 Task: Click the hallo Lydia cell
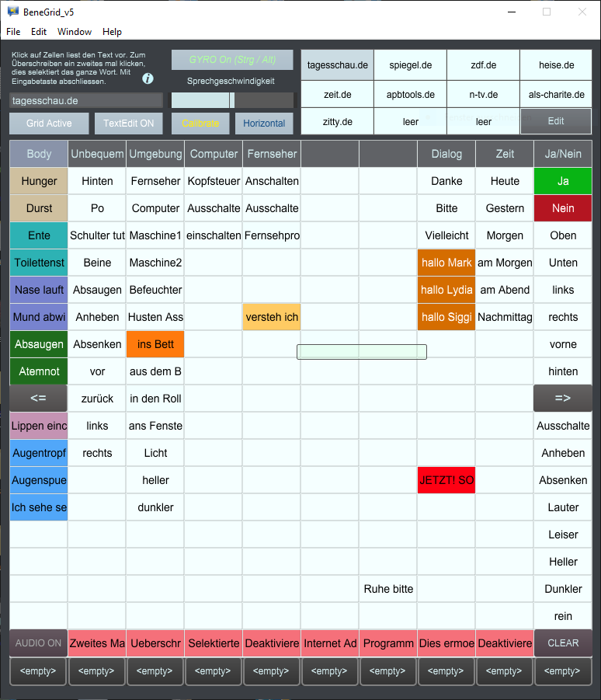[446, 291]
